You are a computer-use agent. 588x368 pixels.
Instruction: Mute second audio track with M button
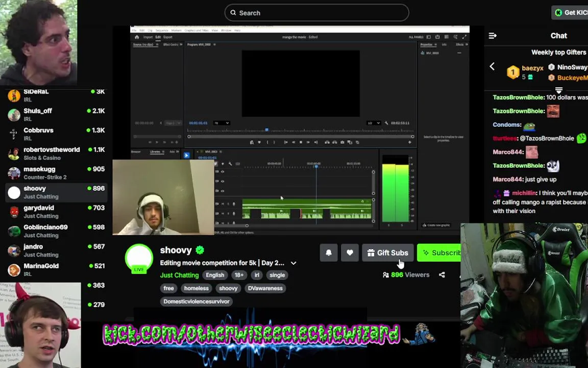pyautogui.click(x=223, y=214)
